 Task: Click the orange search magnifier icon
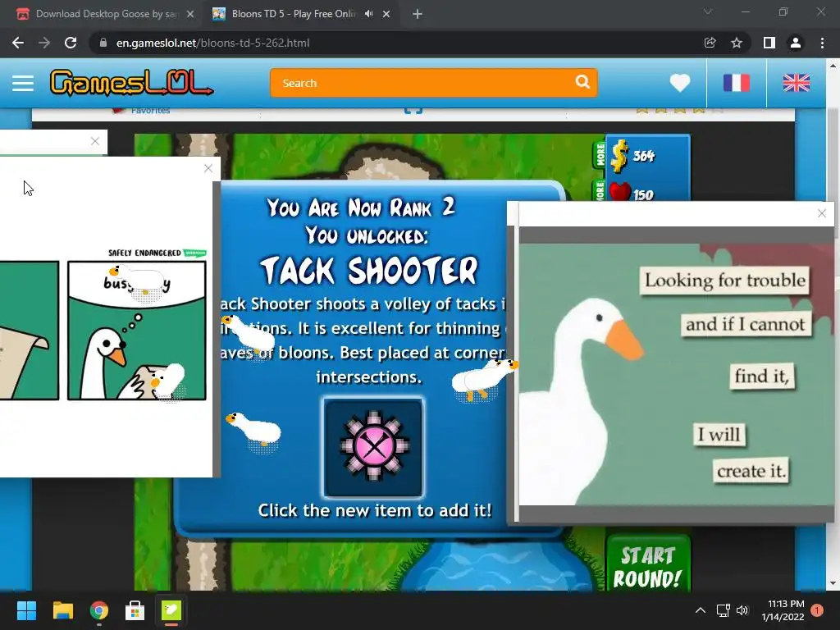(x=582, y=82)
